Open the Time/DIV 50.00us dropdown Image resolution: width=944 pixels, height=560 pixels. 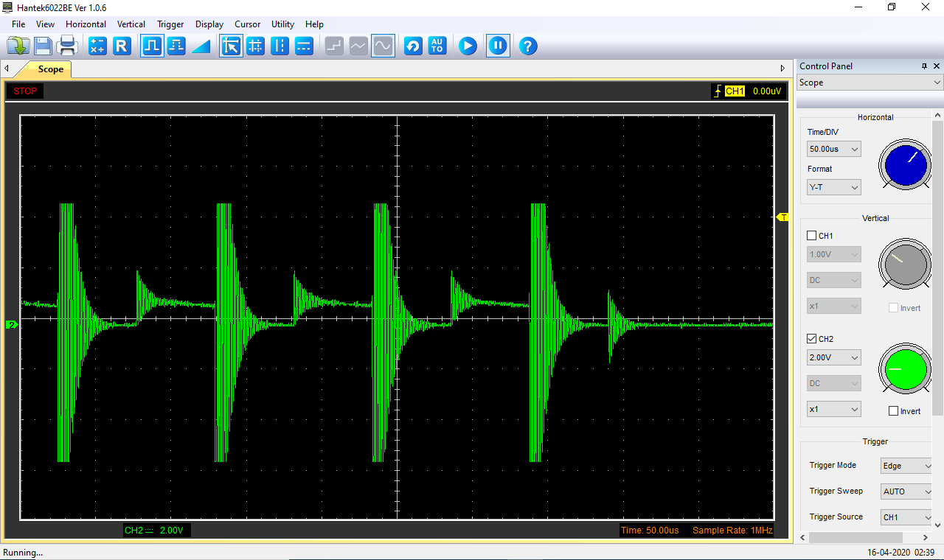[833, 149]
